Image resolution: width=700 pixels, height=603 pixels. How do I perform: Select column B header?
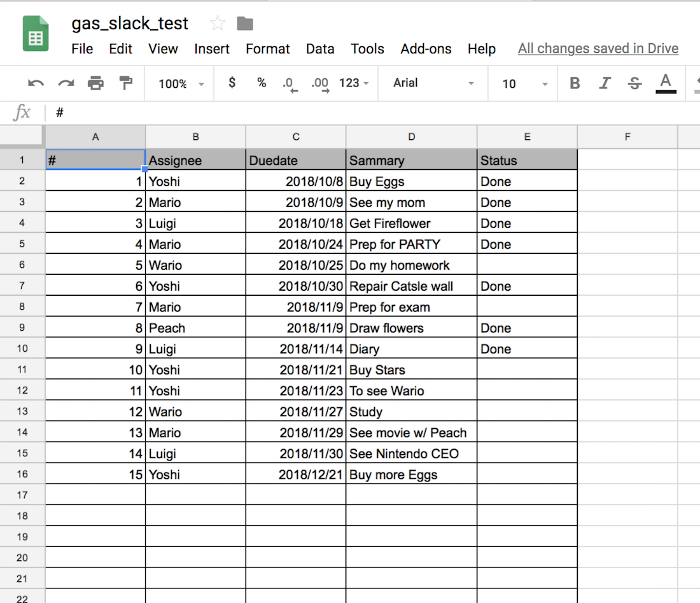coord(195,137)
